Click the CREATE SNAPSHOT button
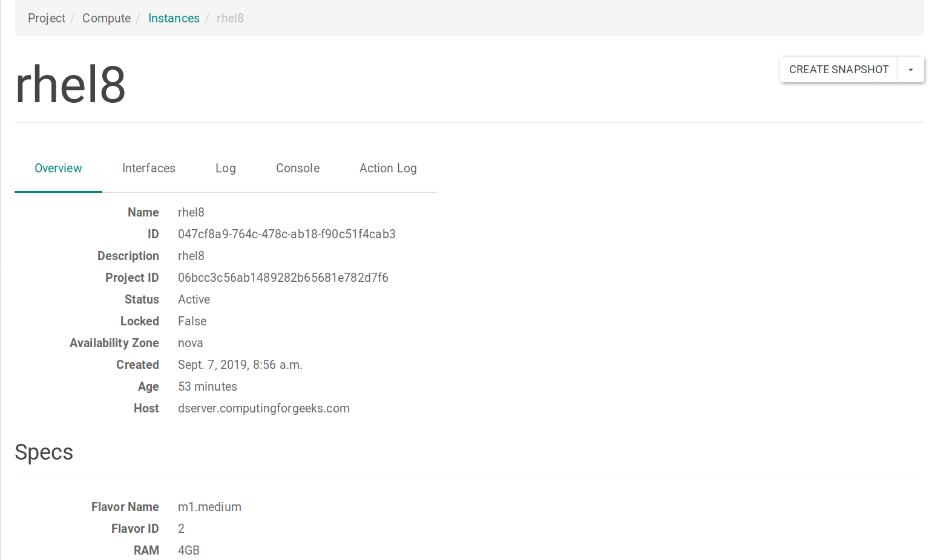The height and width of the screenshot is (560, 932). (x=839, y=69)
